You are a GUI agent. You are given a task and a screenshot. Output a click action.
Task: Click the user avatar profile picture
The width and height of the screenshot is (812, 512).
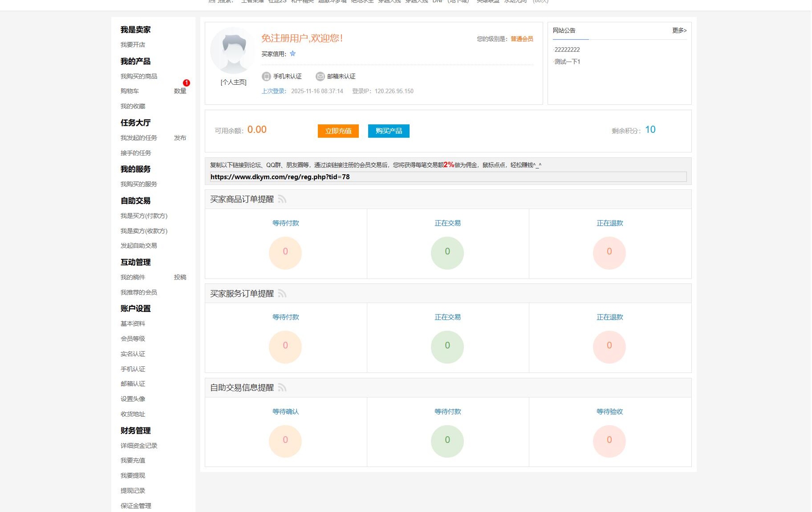coord(233,50)
